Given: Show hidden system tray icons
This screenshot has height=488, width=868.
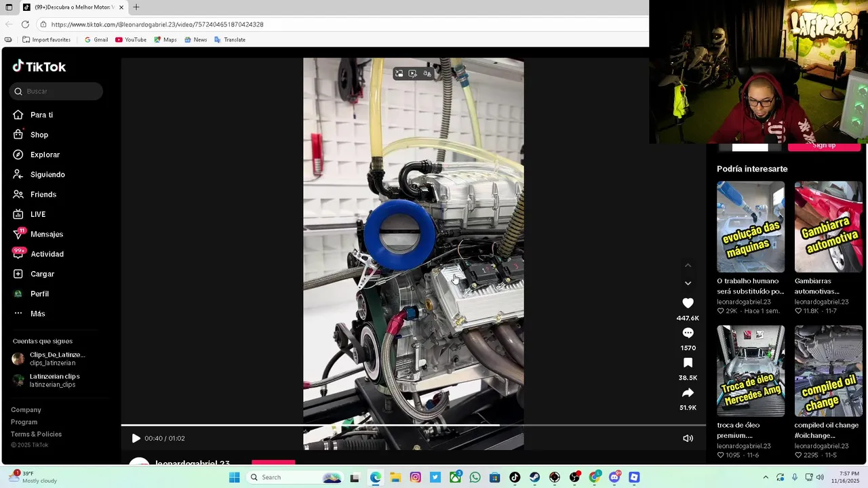Looking at the screenshot, I should tap(766, 477).
